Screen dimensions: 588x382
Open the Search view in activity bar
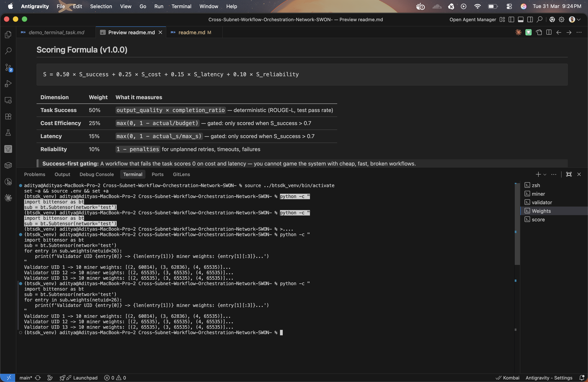click(x=8, y=51)
